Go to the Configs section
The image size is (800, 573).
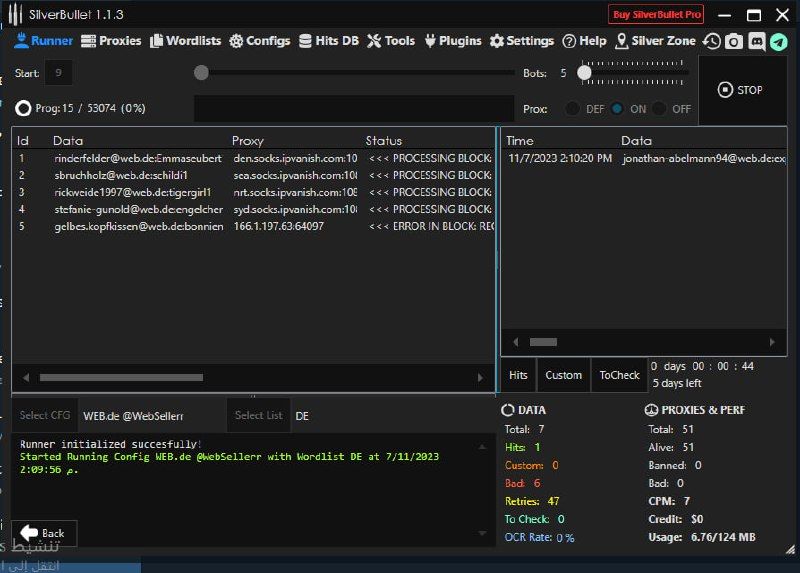point(259,41)
